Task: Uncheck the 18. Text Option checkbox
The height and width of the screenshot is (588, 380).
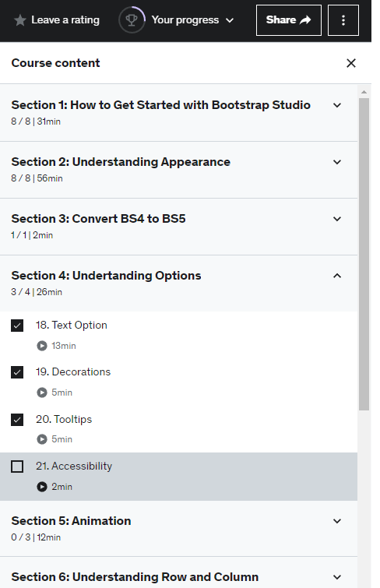Action: (17, 326)
